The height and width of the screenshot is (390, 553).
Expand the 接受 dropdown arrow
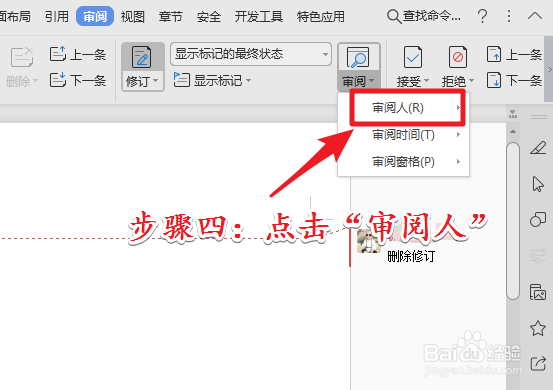coord(426,81)
